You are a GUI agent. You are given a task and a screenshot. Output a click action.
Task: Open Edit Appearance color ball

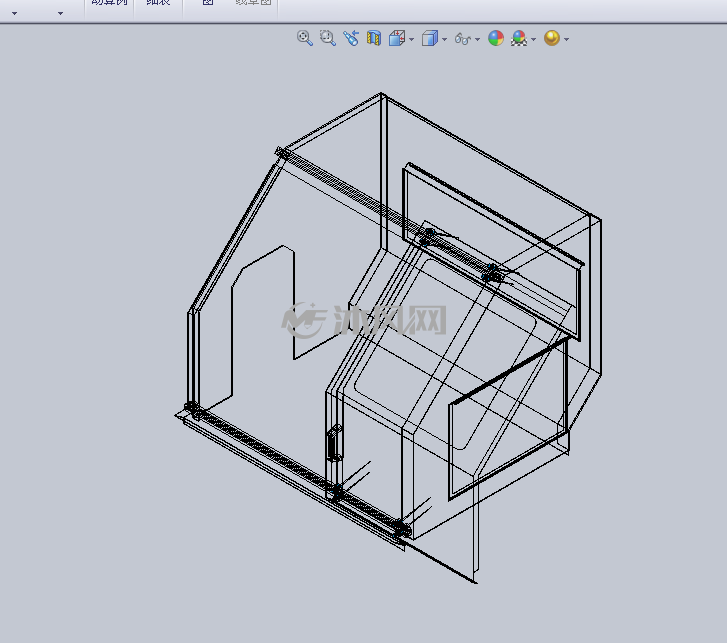pos(496,38)
